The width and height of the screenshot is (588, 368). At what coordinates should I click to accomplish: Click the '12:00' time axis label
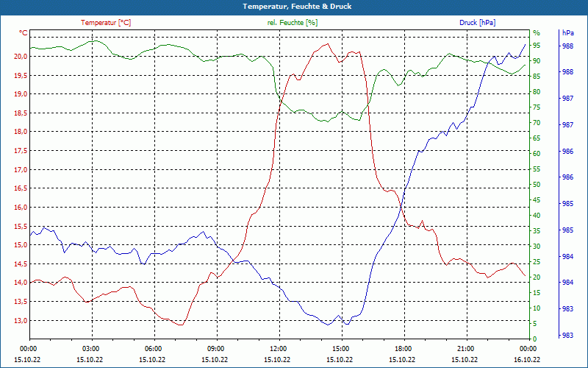coord(277,348)
